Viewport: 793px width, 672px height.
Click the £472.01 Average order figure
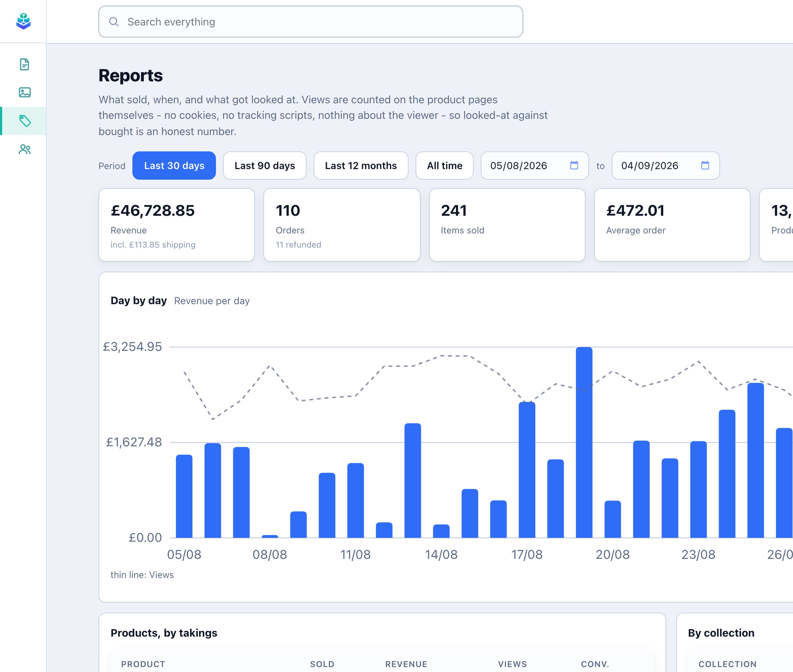pyautogui.click(x=636, y=211)
